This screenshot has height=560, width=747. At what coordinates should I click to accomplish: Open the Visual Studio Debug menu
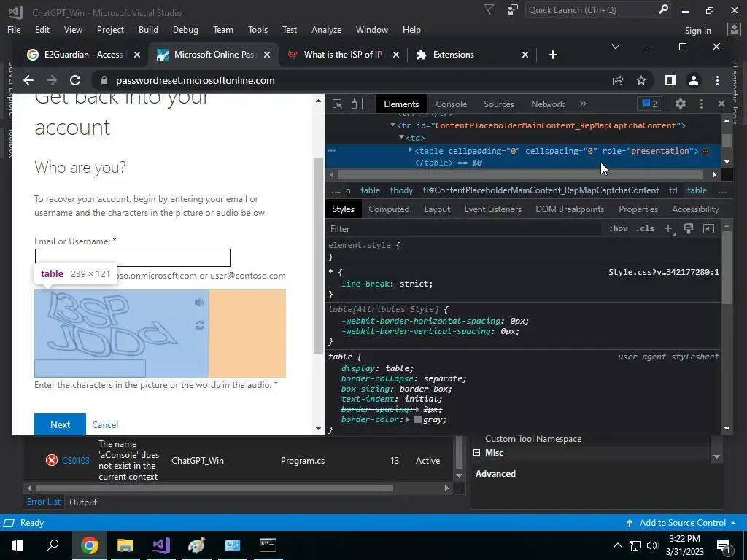(185, 29)
